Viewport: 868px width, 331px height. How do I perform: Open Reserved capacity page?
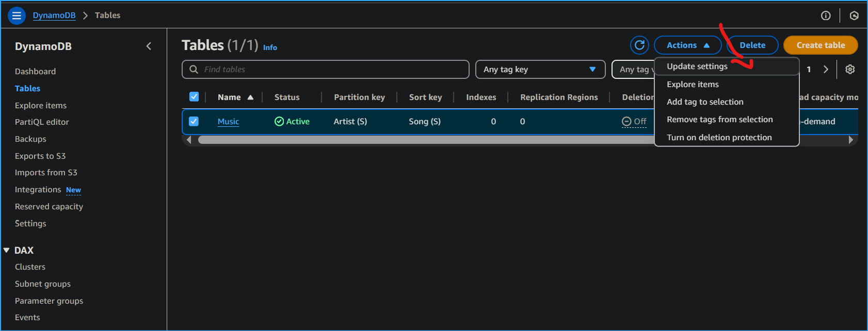[49, 206]
